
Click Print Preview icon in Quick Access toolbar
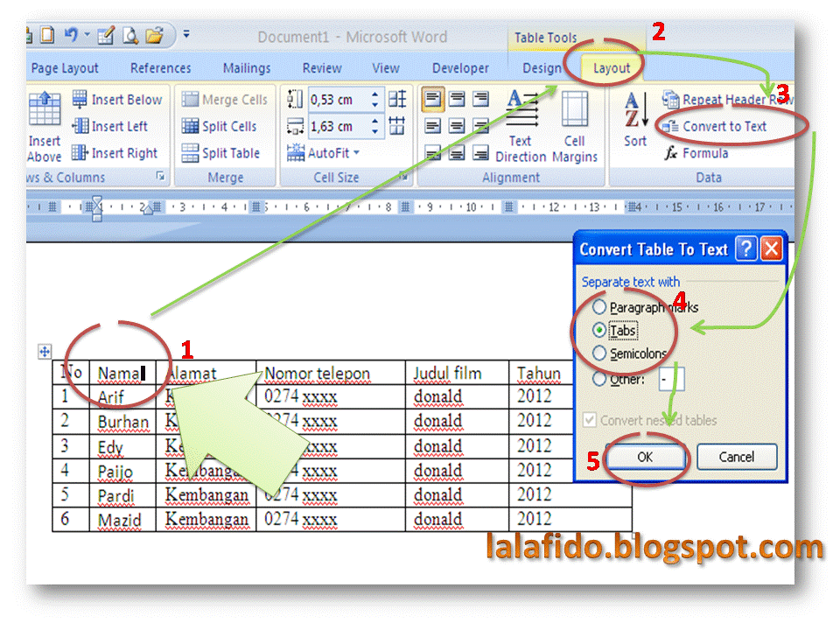coord(130,35)
